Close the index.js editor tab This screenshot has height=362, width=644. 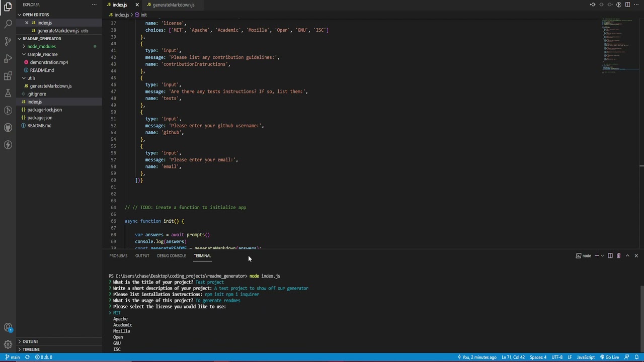pyautogui.click(x=137, y=5)
